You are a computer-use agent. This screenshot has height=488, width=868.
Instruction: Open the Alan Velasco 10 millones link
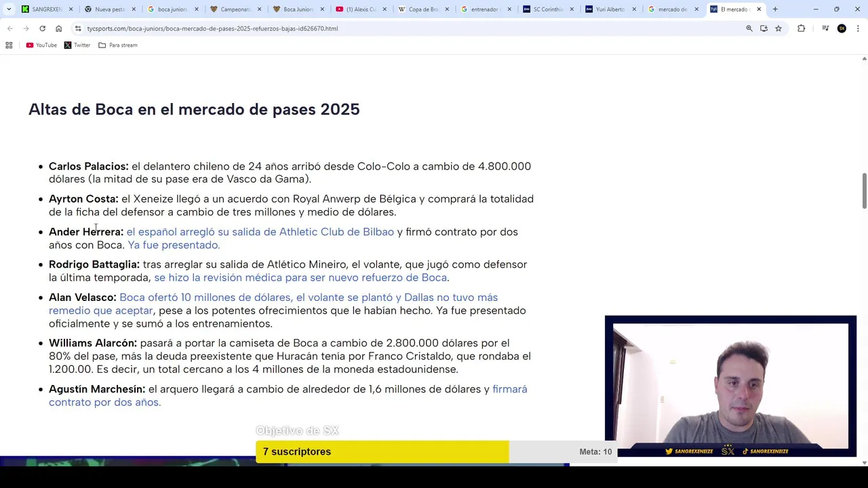click(x=273, y=304)
